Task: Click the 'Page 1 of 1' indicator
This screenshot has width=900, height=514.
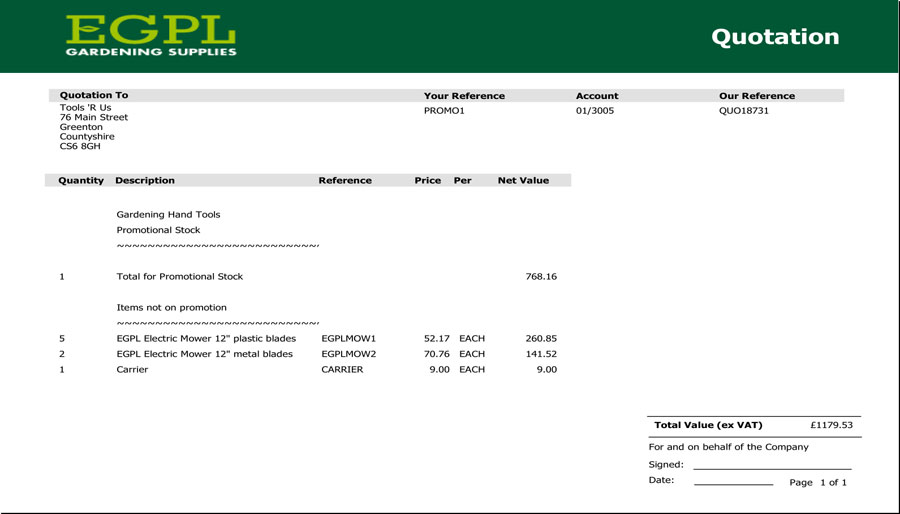Action: 818,483
